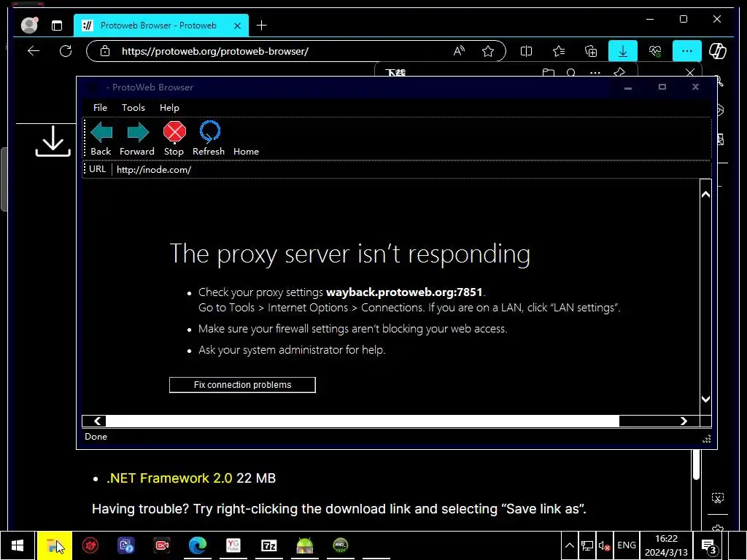This screenshot has width=747, height=560.
Task: Focus the URL field showing http://inode.com/
Action: click(x=410, y=169)
